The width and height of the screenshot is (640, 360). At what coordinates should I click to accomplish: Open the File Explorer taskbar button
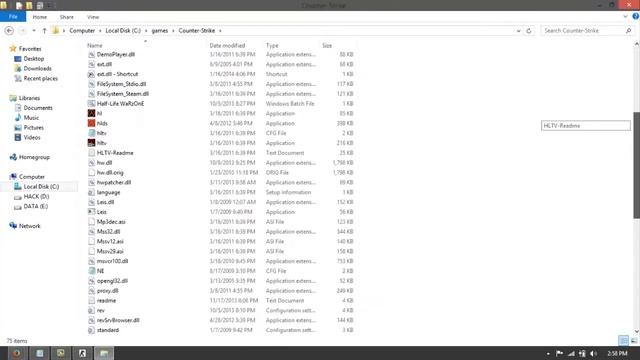coord(104,353)
